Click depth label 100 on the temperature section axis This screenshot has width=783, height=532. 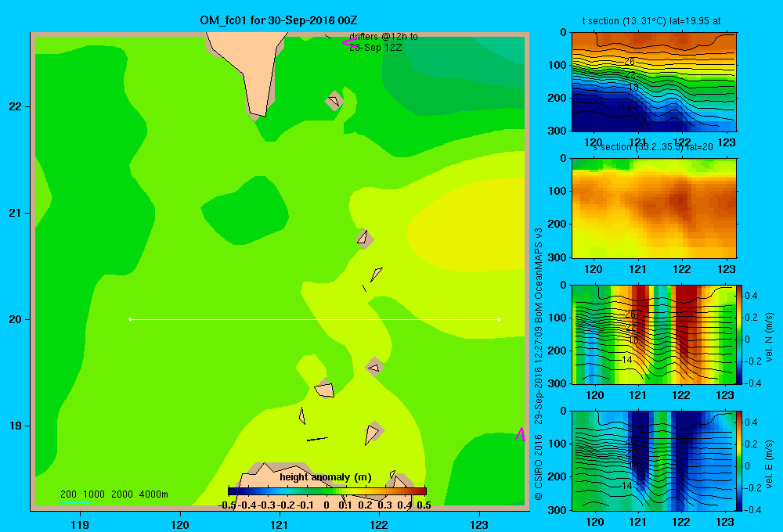557,65
